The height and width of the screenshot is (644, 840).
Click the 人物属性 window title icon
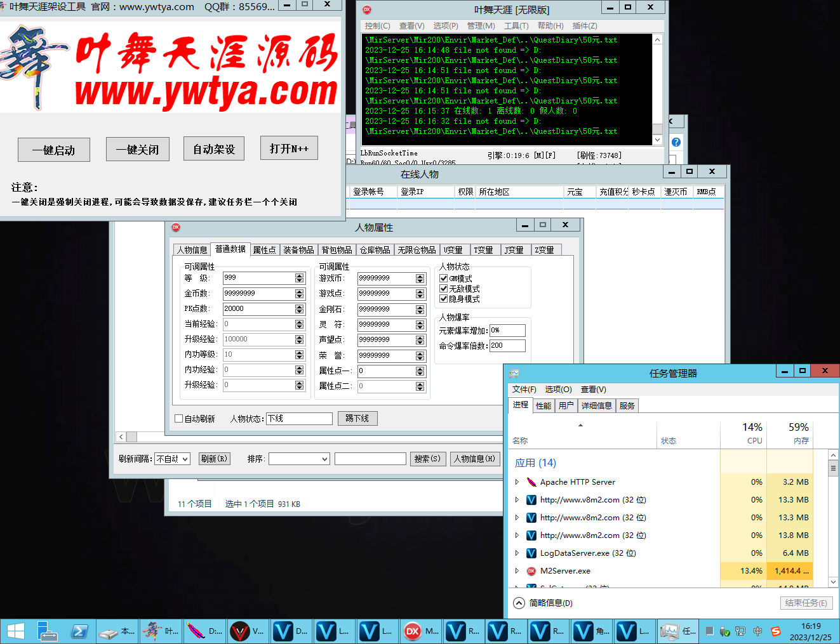[x=176, y=227]
